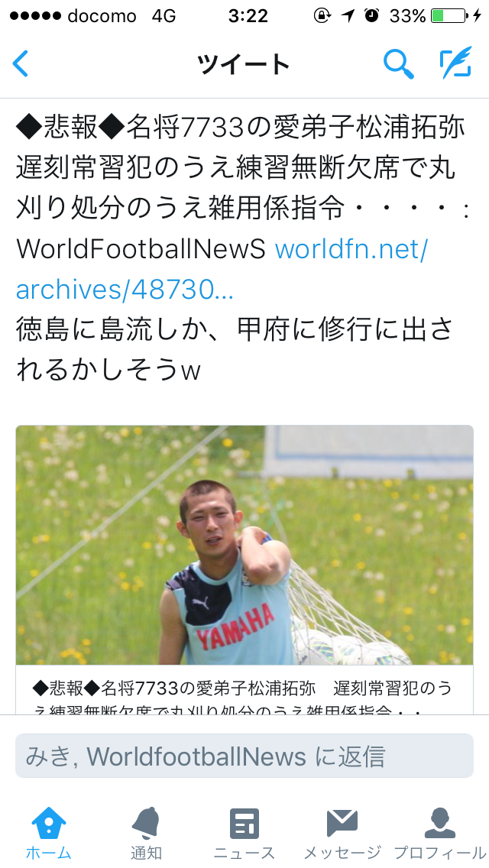Tap the docomo signal strength dots
Screen dimensions: 489x868
(x=35, y=15)
